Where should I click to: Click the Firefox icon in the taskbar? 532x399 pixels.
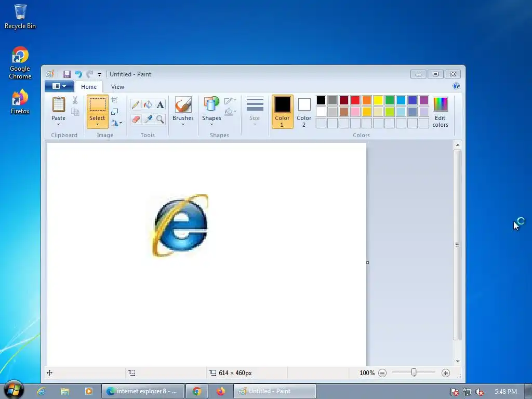click(220, 391)
